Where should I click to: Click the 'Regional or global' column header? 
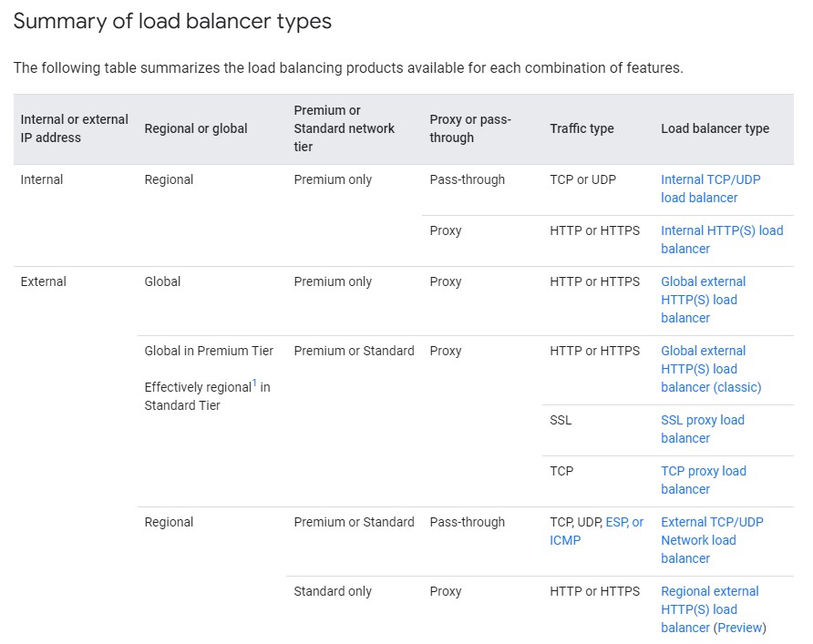tap(196, 128)
